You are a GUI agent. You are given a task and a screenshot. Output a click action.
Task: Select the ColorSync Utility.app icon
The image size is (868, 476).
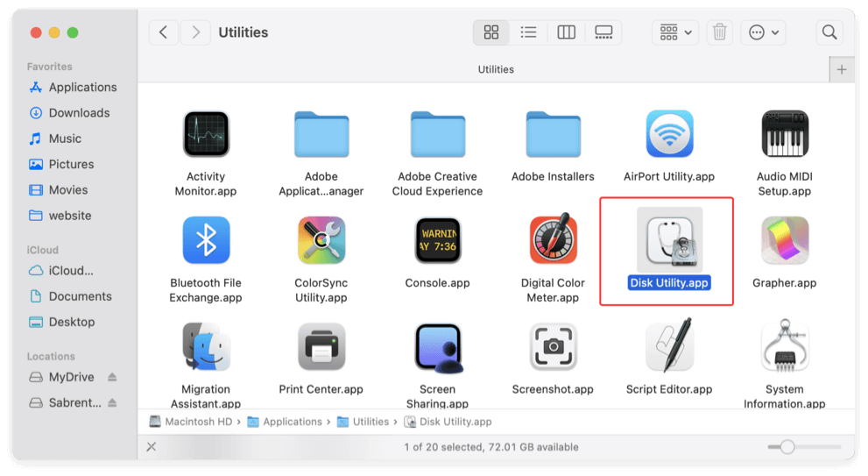321,240
